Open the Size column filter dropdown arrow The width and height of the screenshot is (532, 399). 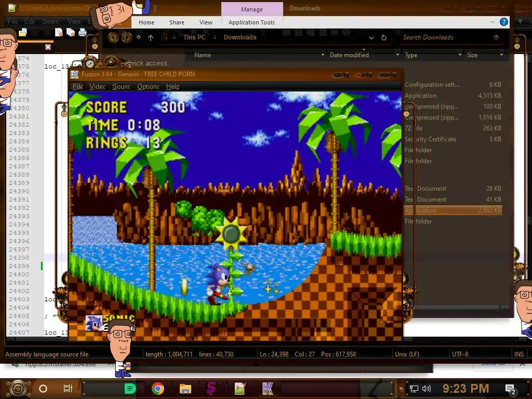(501, 55)
